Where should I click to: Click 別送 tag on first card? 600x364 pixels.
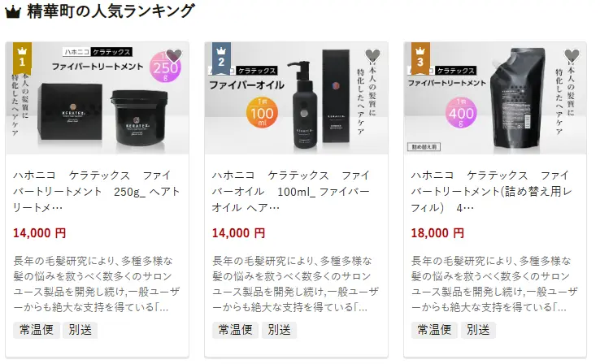coord(80,330)
